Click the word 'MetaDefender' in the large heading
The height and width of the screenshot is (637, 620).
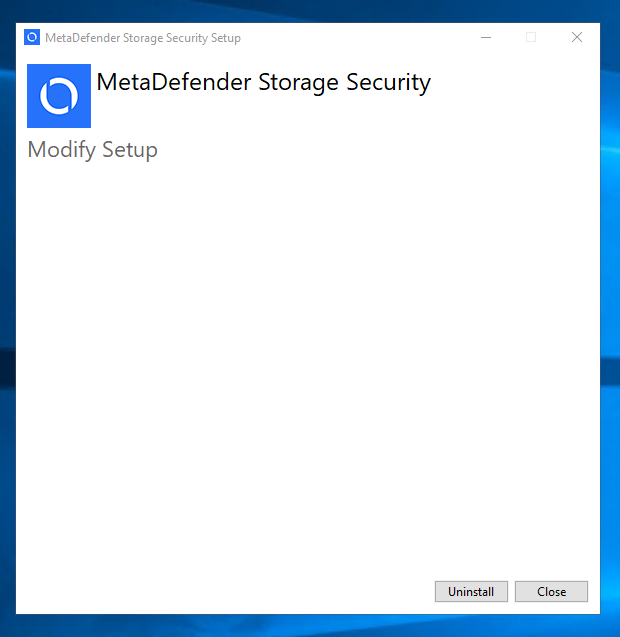[174, 82]
